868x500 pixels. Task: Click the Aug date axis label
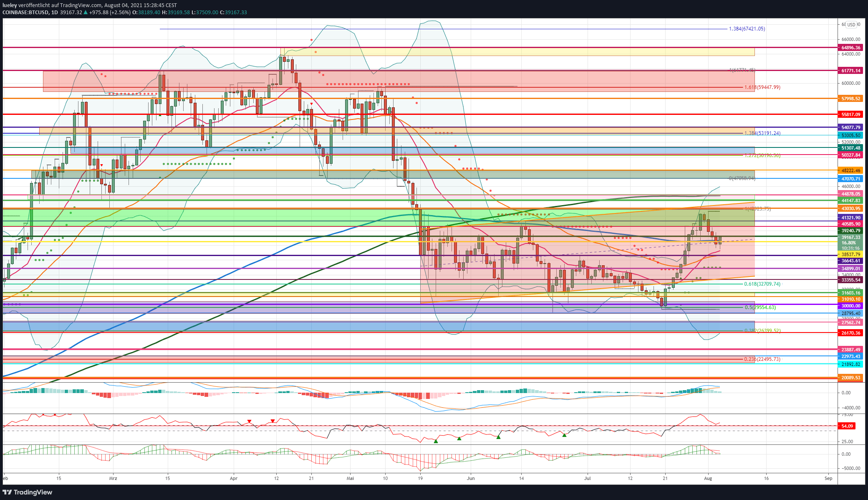(708, 479)
